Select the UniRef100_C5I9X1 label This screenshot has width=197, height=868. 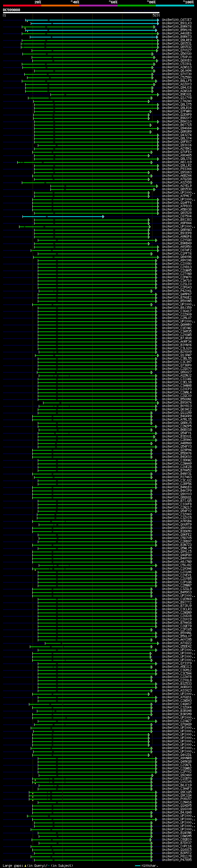[177, 64]
